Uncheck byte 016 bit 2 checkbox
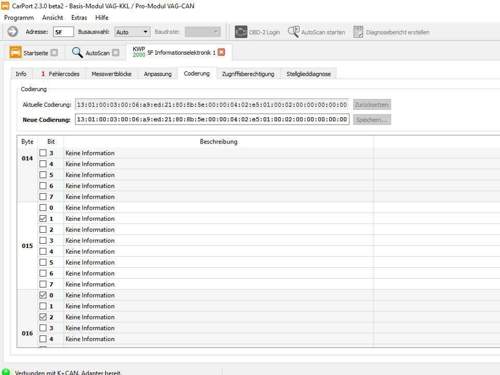 (43, 317)
